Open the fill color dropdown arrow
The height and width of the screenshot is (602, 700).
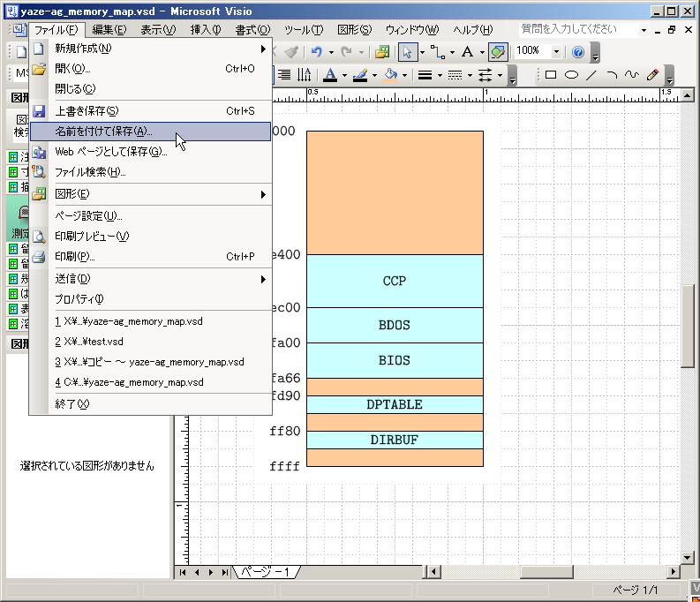(x=404, y=75)
